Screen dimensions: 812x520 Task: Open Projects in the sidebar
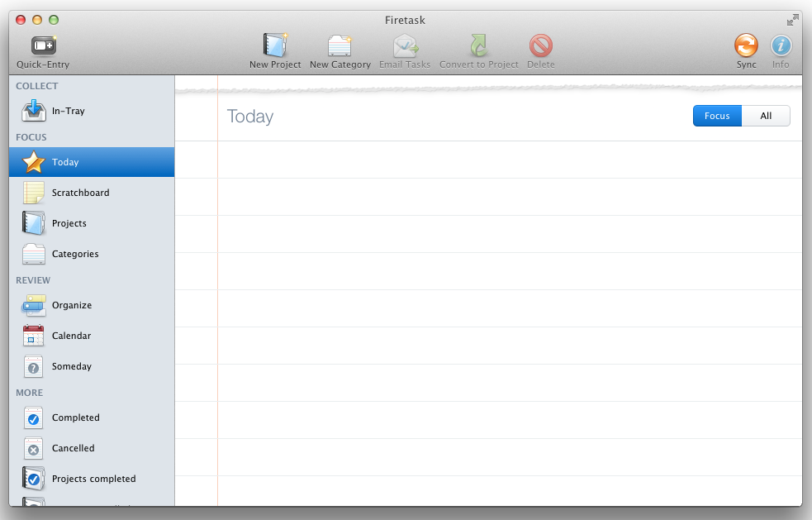pyautogui.click(x=69, y=223)
